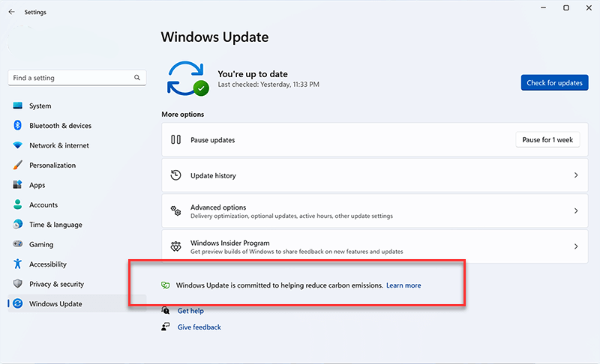Open the Get help link
Screen dimensions: 600x364
(x=190, y=311)
